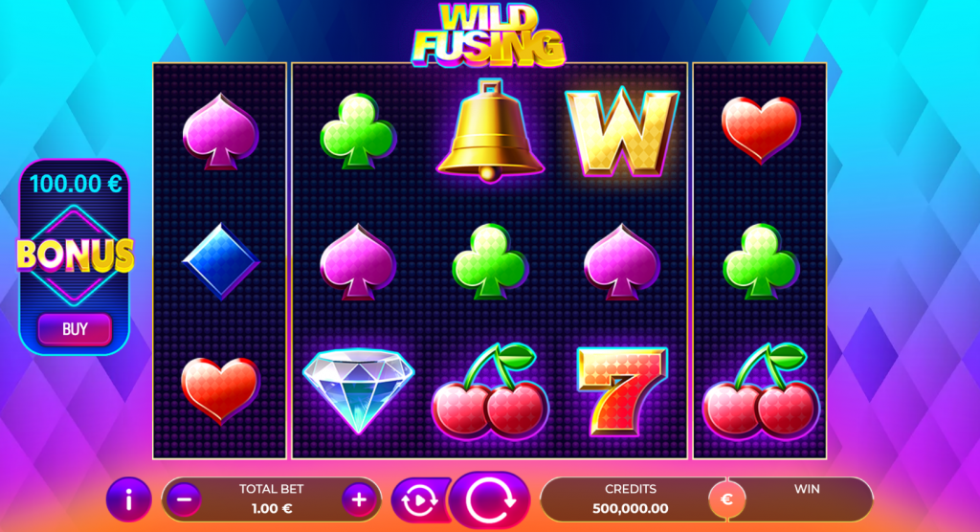The width and height of the screenshot is (980, 532).
Task: Buy the bonus feature
Action: coord(75,329)
